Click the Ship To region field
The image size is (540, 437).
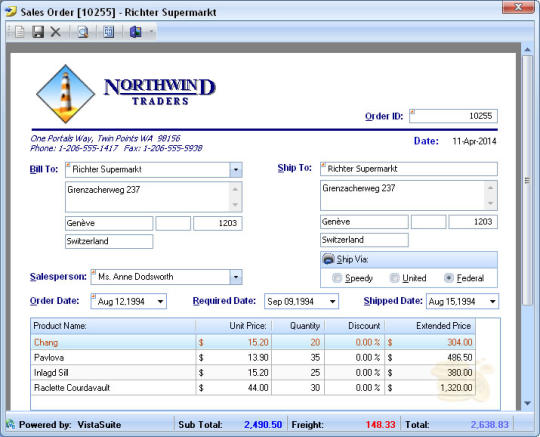(428, 222)
